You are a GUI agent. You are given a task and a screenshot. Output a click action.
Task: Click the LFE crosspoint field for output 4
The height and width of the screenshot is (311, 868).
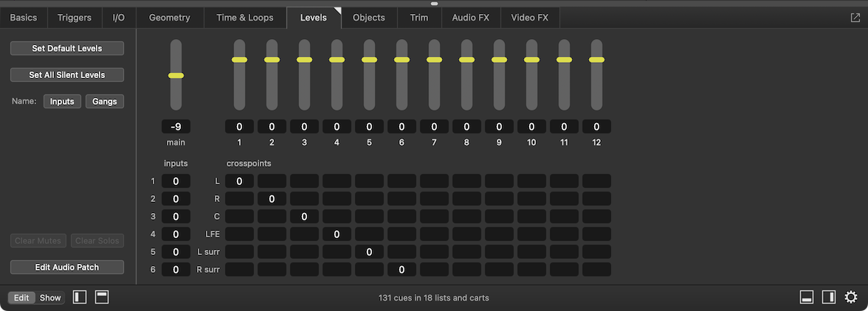point(337,234)
